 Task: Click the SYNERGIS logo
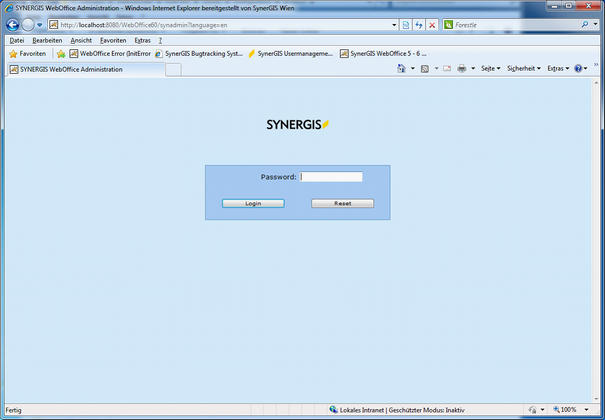coord(297,124)
